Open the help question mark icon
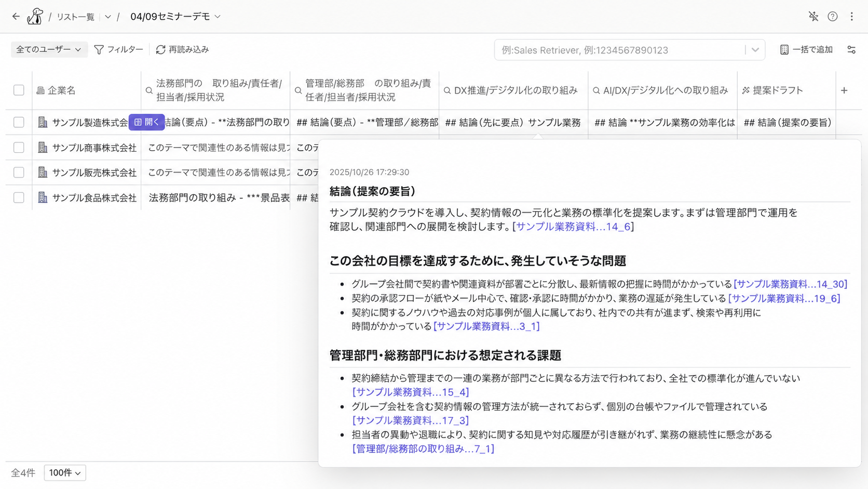 [833, 17]
